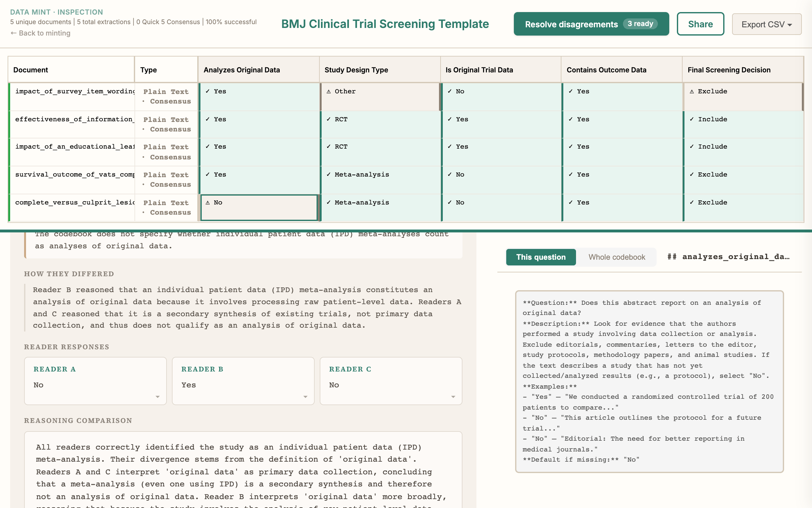Click the Analyzes Original Data column header

tap(259, 70)
